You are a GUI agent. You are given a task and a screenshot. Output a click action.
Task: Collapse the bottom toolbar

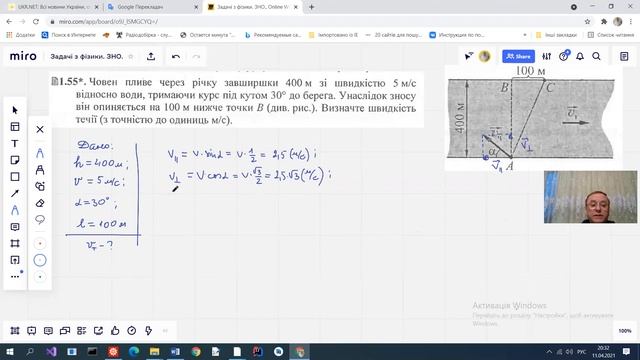tap(165, 331)
